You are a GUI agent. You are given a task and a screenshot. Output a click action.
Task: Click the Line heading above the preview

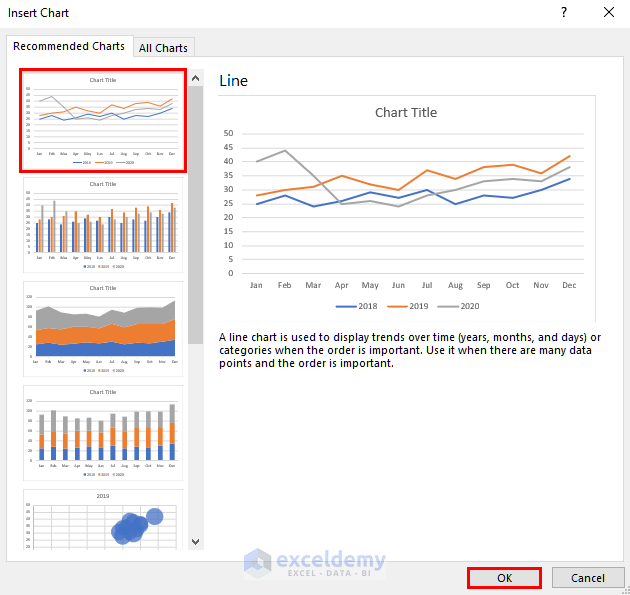(x=233, y=81)
